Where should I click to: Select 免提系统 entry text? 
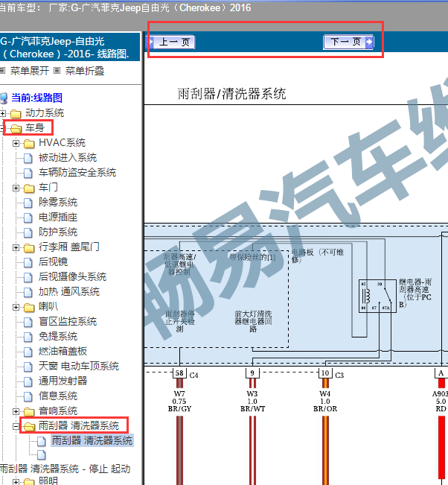pyautogui.click(x=58, y=337)
